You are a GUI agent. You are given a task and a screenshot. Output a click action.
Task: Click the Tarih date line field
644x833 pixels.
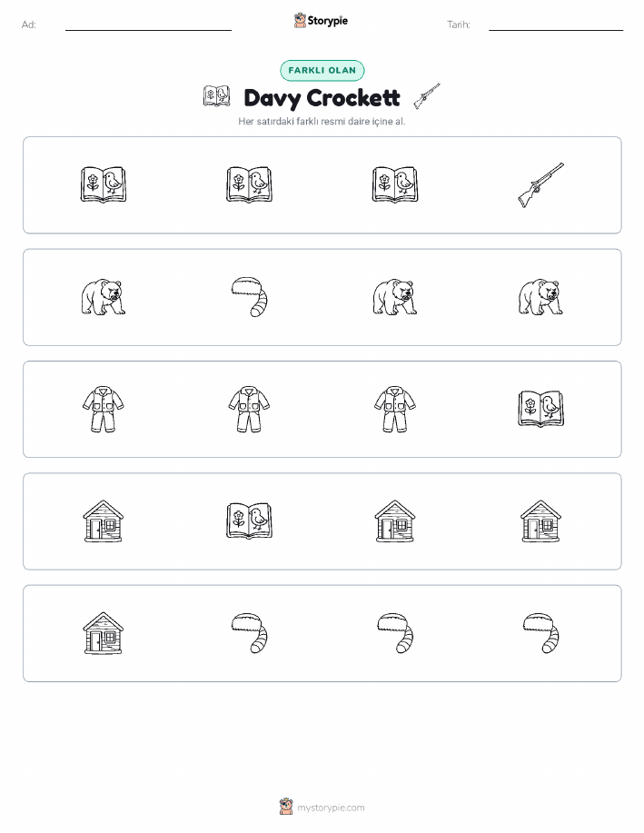pos(556,25)
